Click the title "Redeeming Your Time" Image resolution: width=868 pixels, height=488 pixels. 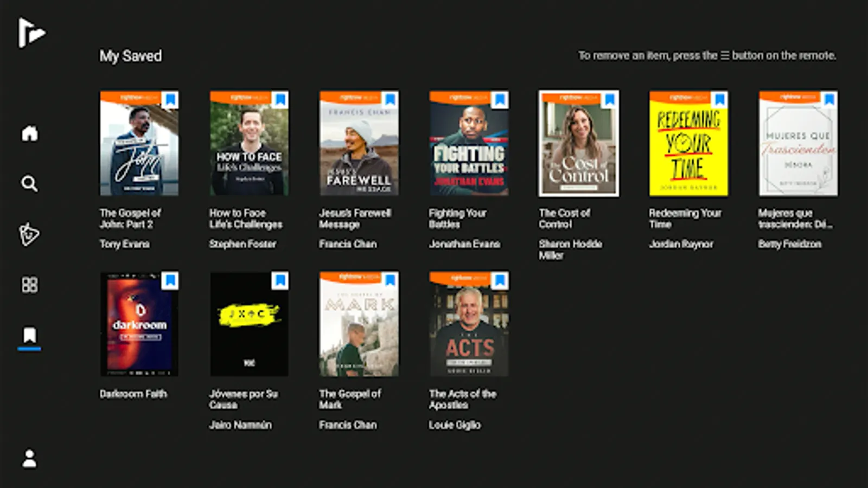point(685,219)
